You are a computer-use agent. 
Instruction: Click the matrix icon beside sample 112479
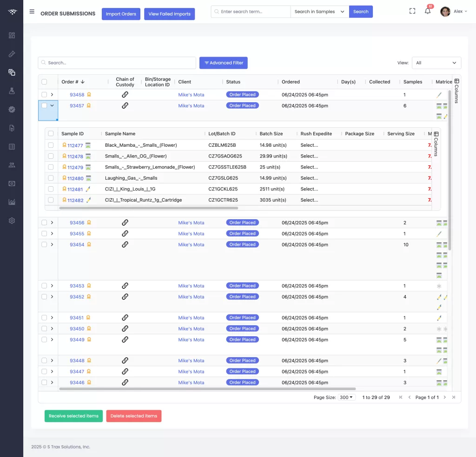tap(88, 167)
